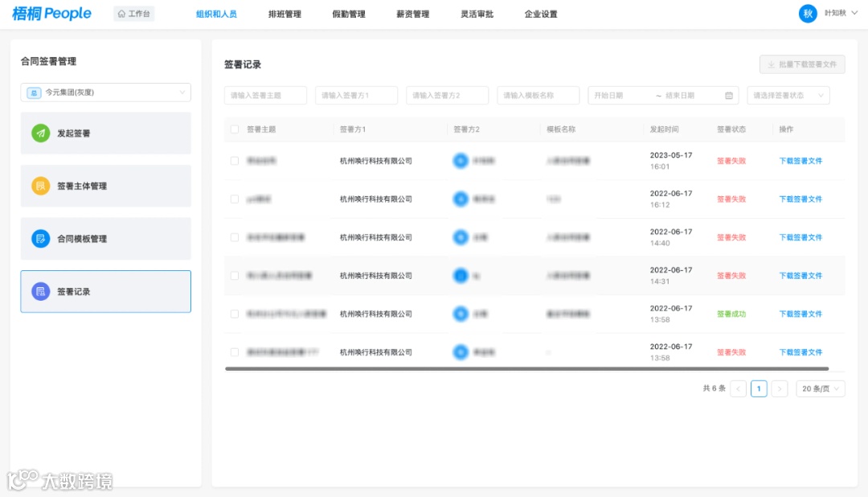Open 假勤管理 menu

coord(349,14)
